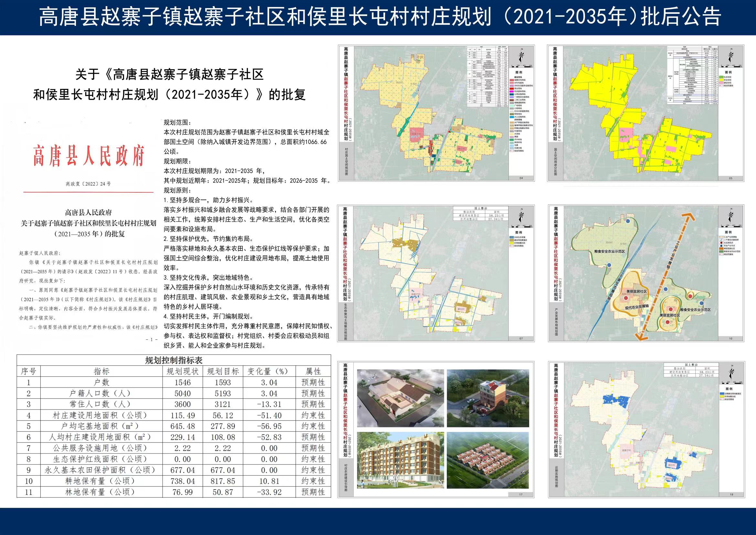Screen dimensions: 756x535
Task: Open the aerial residential cluster rendering image
Action: tap(488, 460)
